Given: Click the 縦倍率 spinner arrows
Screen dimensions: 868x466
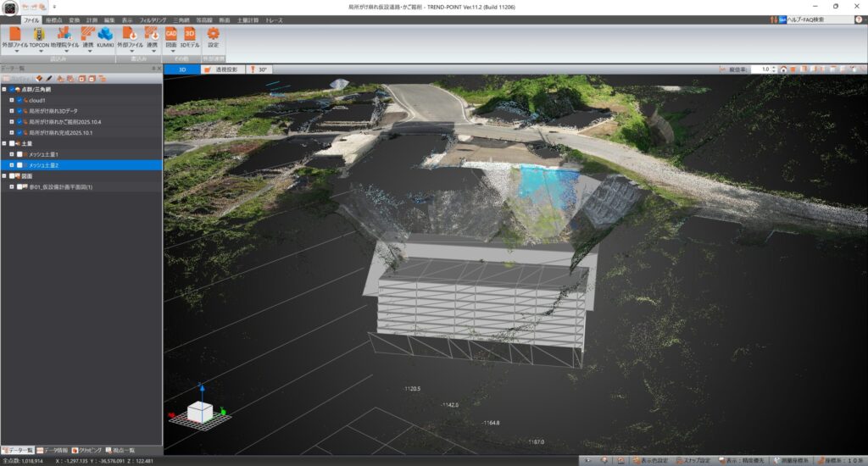Looking at the screenshot, I should pyautogui.click(x=773, y=69).
